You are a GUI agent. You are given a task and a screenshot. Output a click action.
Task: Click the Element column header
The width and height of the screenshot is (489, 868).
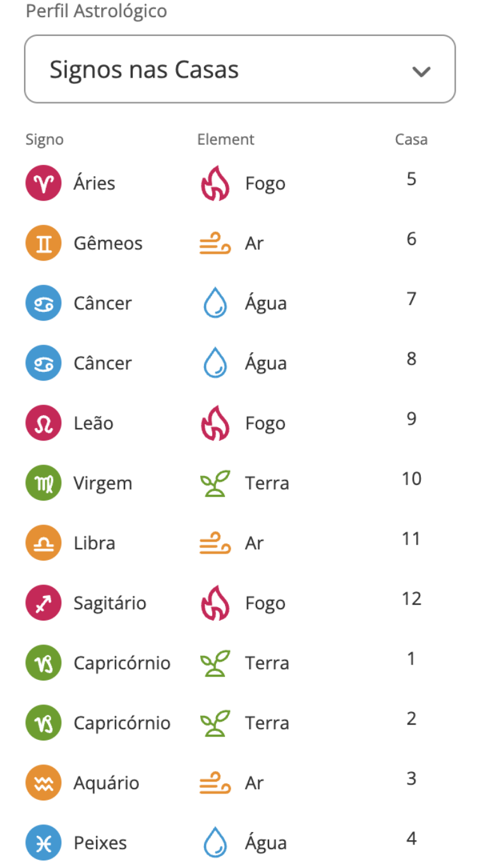coord(226,139)
